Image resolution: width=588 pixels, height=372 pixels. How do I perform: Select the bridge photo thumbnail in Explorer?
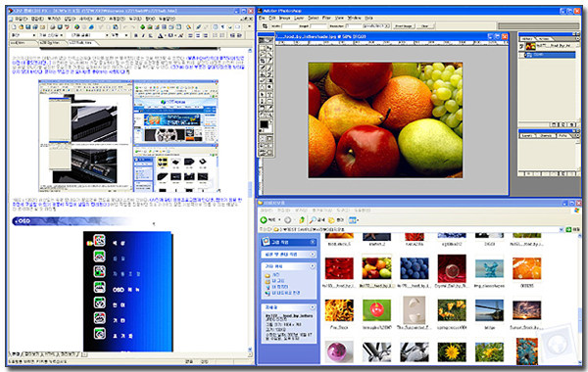pyautogui.click(x=489, y=310)
